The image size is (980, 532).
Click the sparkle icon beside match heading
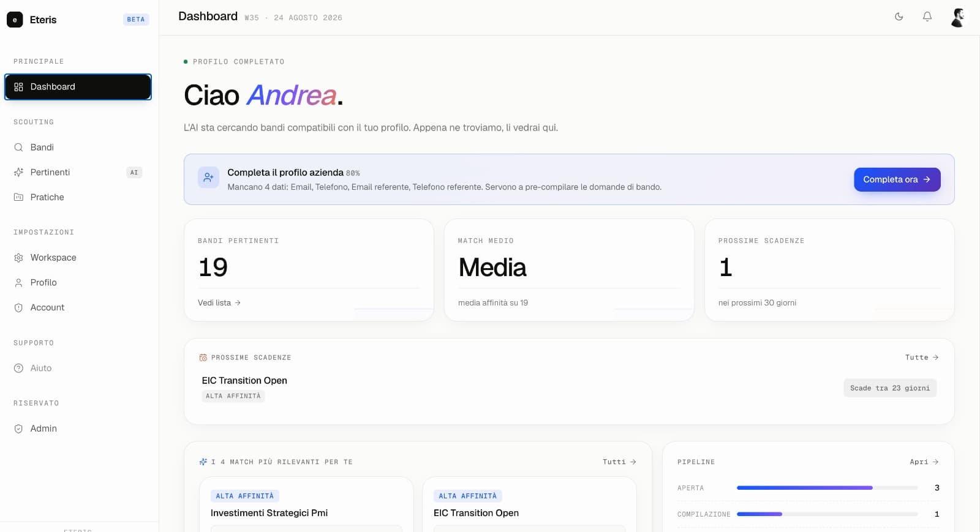coord(203,462)
